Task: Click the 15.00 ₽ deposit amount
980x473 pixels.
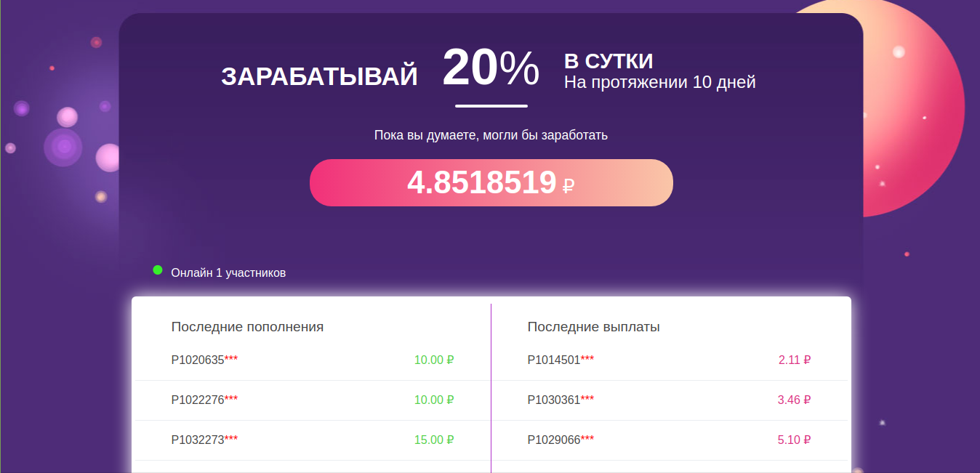Action: point(434,440)
